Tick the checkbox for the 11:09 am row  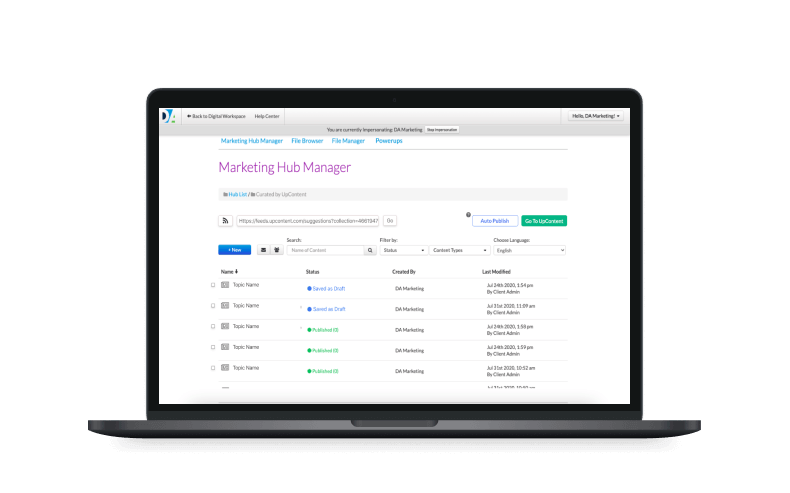click(x=213, y=306)
